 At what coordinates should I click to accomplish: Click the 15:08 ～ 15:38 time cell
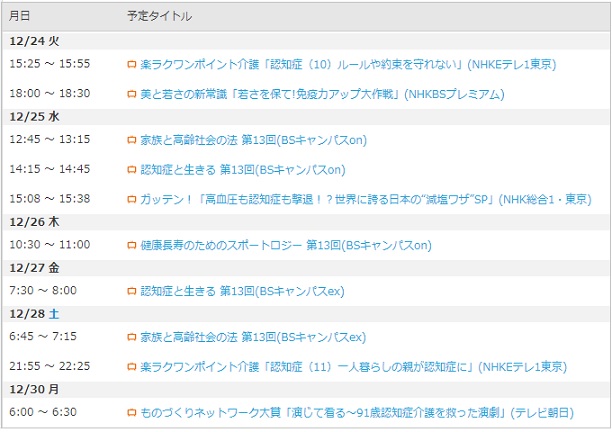[50, 199]
